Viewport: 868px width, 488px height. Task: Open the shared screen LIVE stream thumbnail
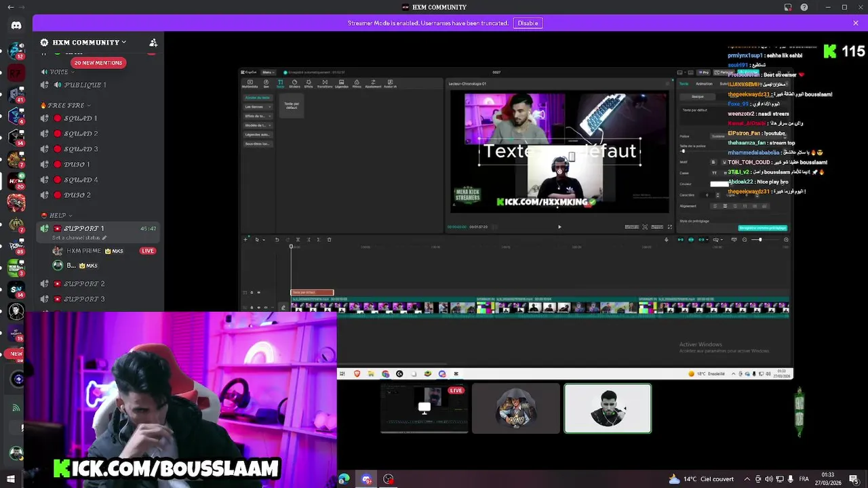[425, 409]
